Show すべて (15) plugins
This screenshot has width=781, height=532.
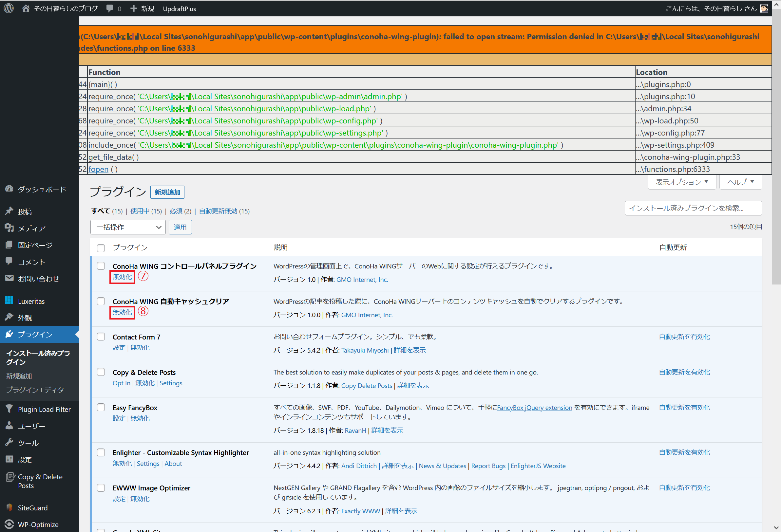coord(107,211)
